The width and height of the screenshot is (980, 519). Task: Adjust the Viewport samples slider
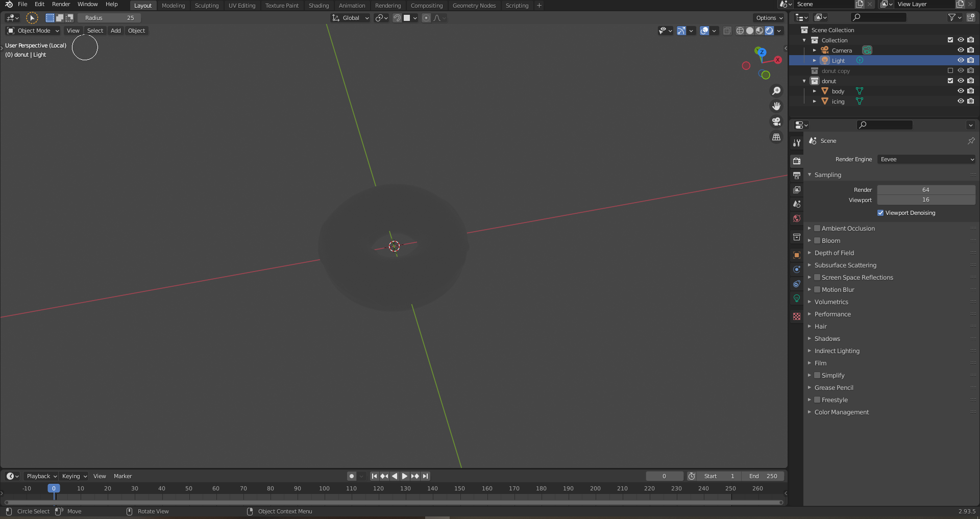pos(926,200)
